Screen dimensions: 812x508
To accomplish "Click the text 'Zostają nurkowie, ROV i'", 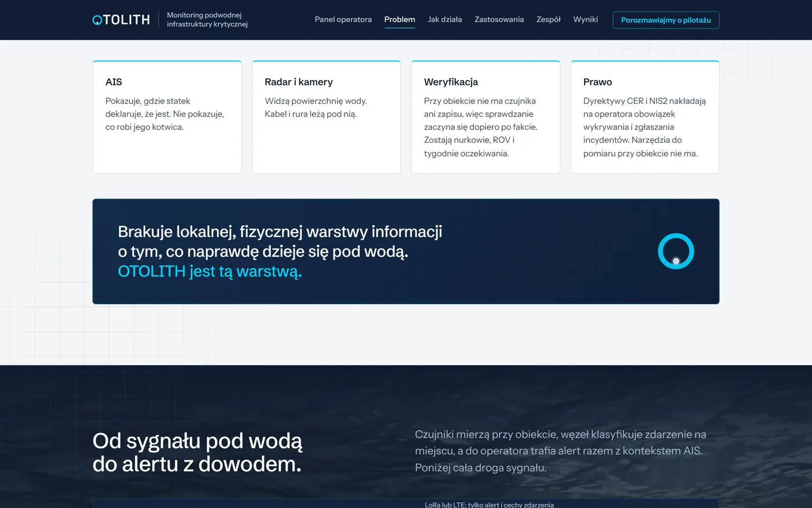I will point(469,140).
